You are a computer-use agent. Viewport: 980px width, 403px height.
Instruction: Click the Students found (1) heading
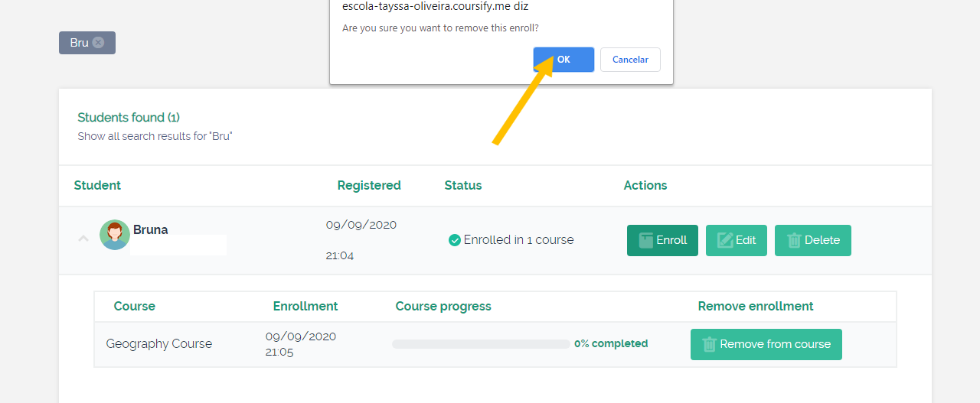(x=129, y=117)
